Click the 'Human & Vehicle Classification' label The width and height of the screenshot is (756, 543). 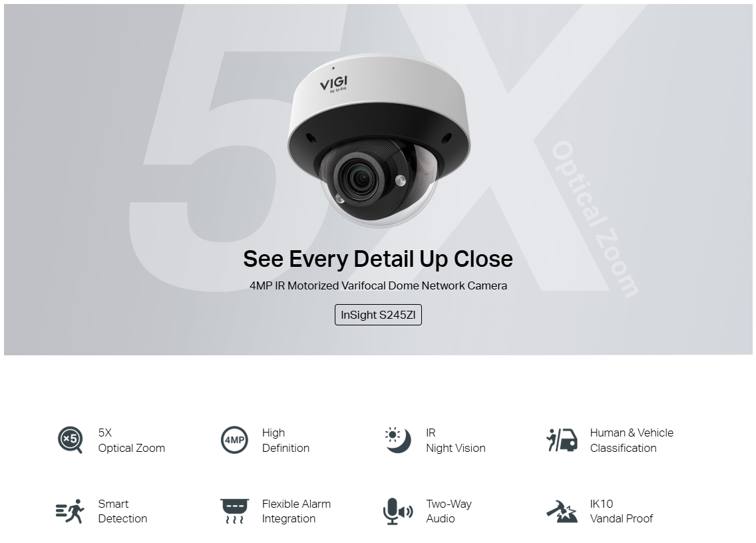tap(632, 441)
